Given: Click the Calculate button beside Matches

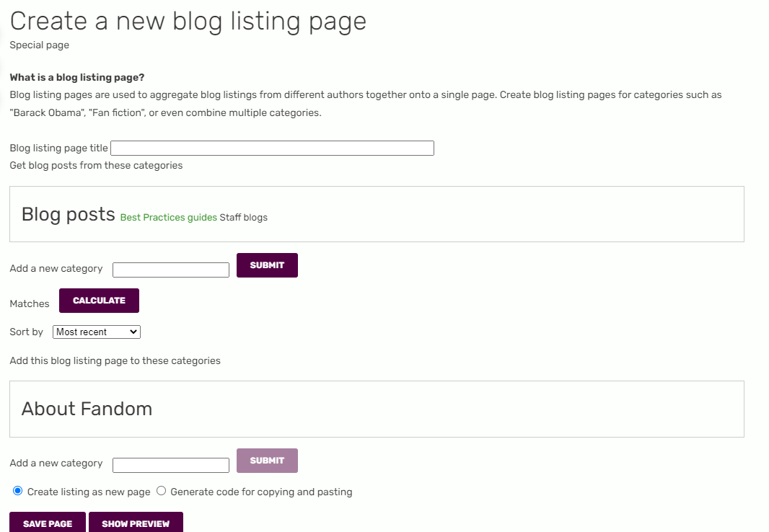Looking at the screenshot, I should [99, 301].
